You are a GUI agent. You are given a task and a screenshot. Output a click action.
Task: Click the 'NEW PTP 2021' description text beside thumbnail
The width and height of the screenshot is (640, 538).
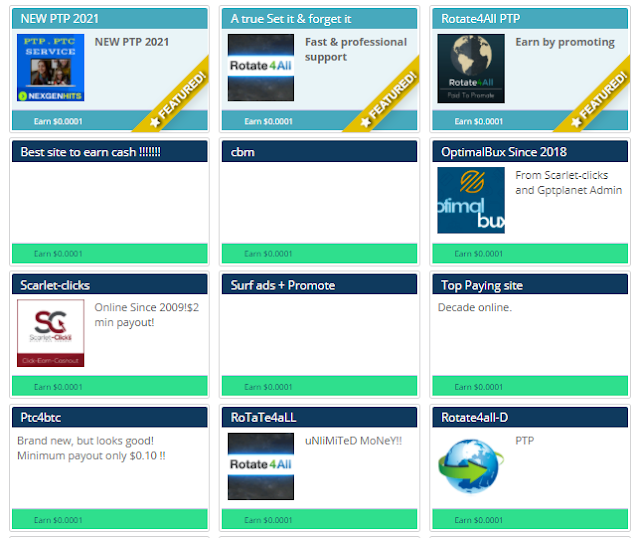132,42
